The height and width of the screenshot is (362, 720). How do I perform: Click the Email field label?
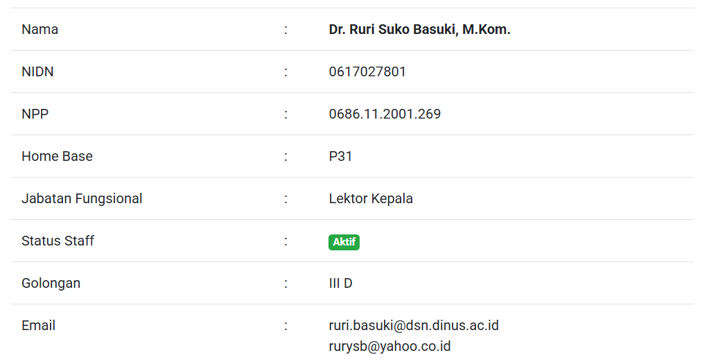click(x=39, y=325)
